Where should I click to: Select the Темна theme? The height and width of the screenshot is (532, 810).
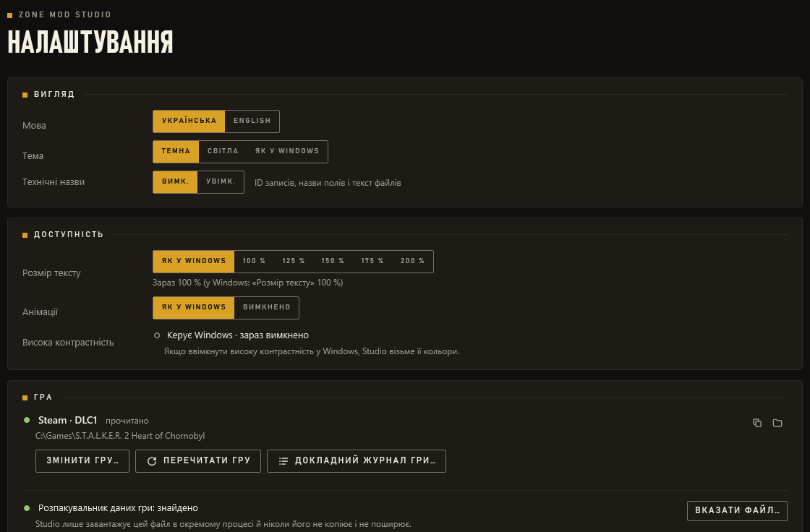pos(176,151)
